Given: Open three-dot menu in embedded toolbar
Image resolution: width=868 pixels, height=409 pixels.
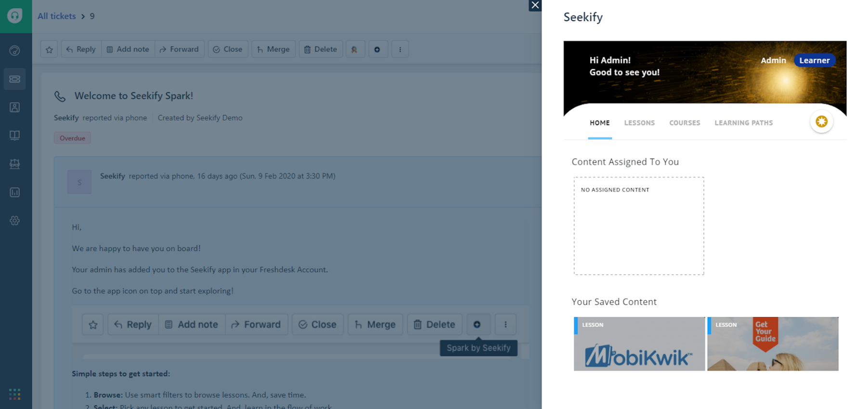Looking at the screenshot, I should coord(505,325).
